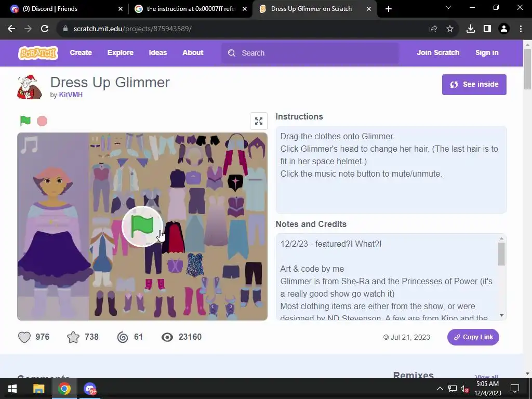
Task: Open the Explore menu item
Action: point(121,52)
